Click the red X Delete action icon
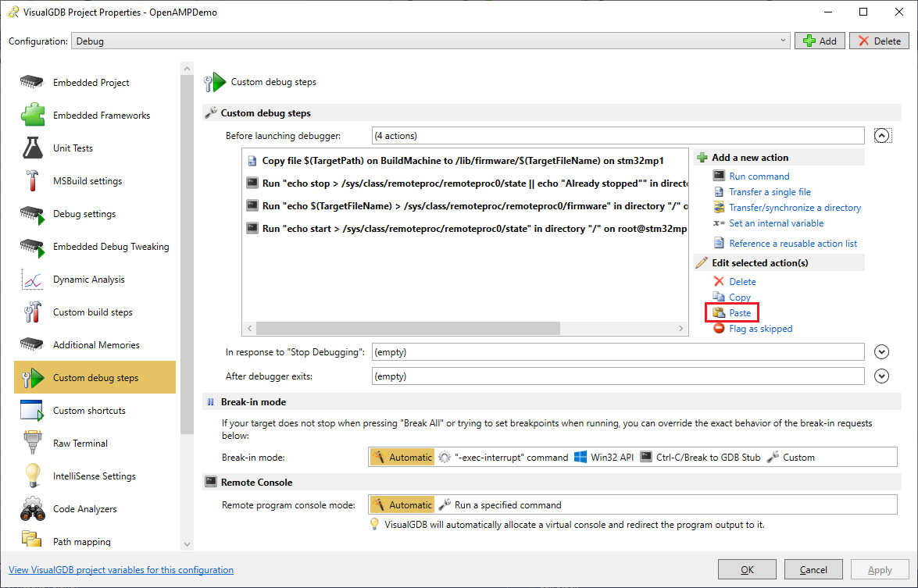 (x=719, y=281)
